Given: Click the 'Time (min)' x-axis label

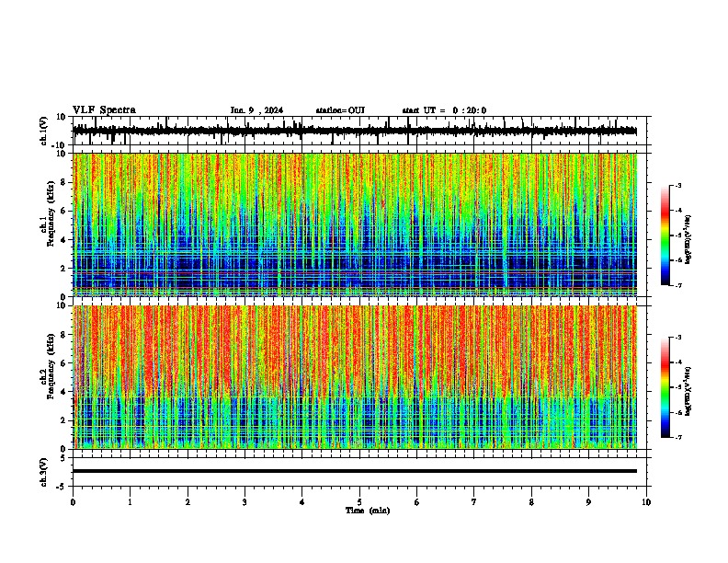Looking at the screenshot, I should click(x=368, y=511).
